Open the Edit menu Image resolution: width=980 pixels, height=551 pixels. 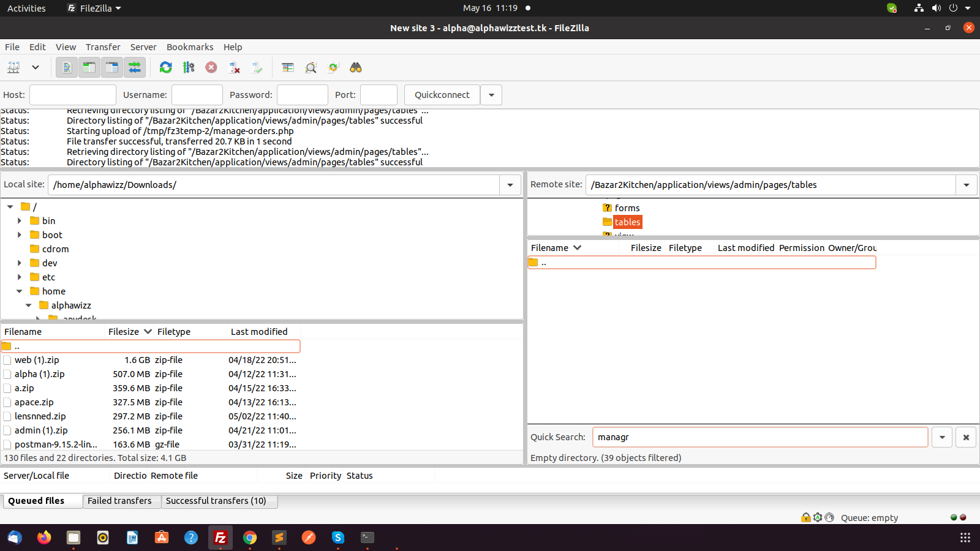[37, 47]
